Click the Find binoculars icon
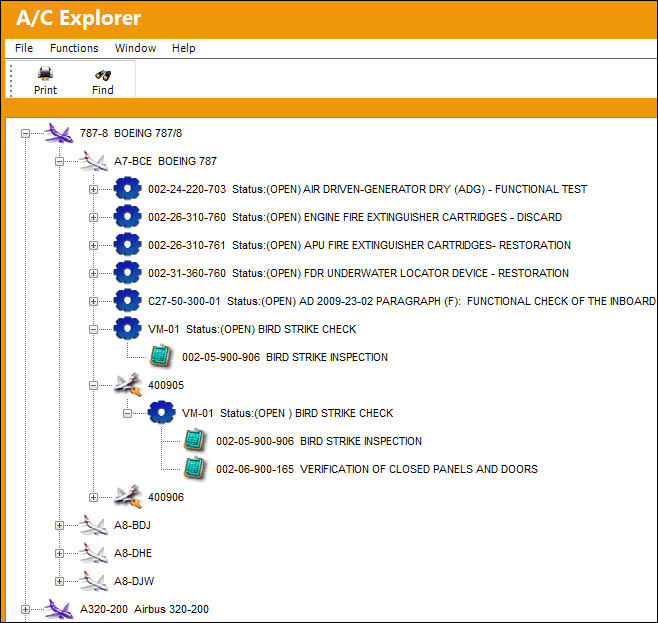 point(103,75)
